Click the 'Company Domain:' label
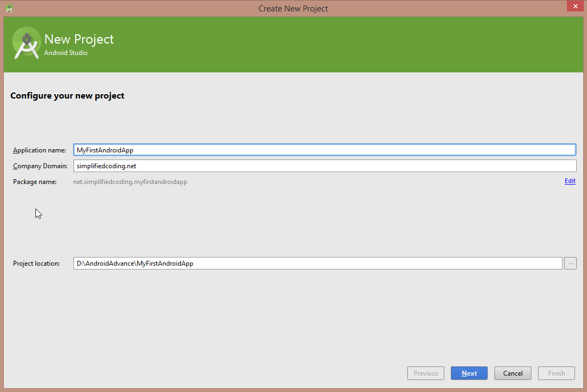The image size is (587, 392). click(40, 166)
